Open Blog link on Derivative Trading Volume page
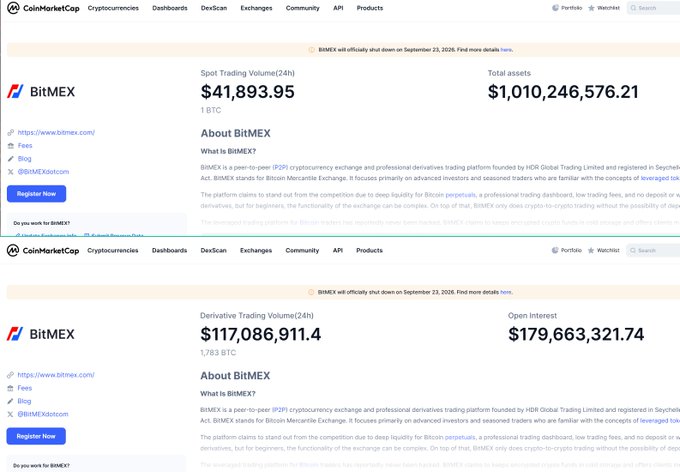Image resolution: width=680 pixels, height=472 pixels. [x=24, y=401]
